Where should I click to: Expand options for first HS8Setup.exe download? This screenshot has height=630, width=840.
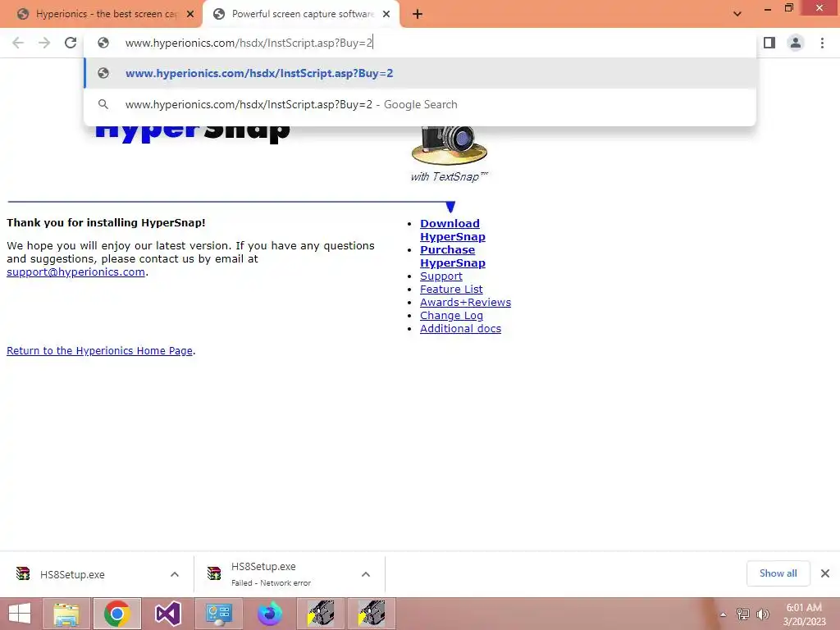pyautogui.click(x=175, y=574)
